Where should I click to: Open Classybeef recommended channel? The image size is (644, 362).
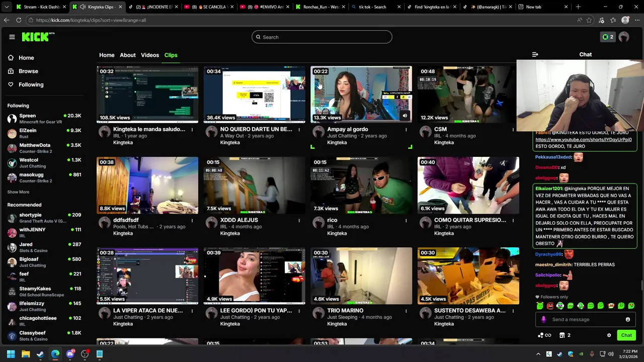click(x=44, y=336)
